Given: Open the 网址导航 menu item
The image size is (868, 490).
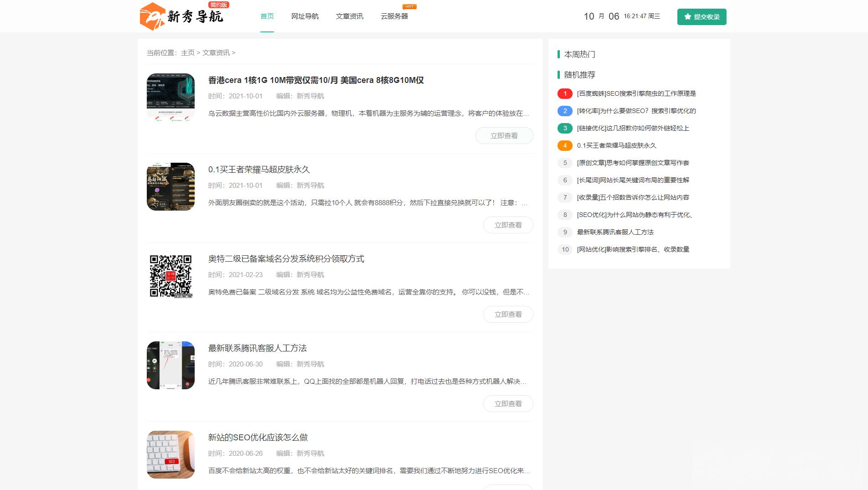Looking at the screenshot, I should pyautogui.click(x=305, y=16).
